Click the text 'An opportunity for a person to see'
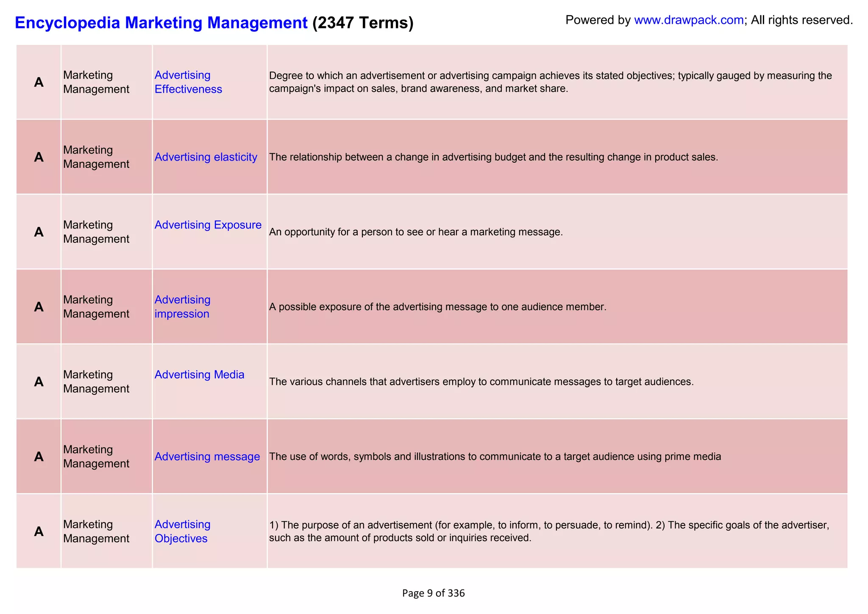 tap(416, 232)
